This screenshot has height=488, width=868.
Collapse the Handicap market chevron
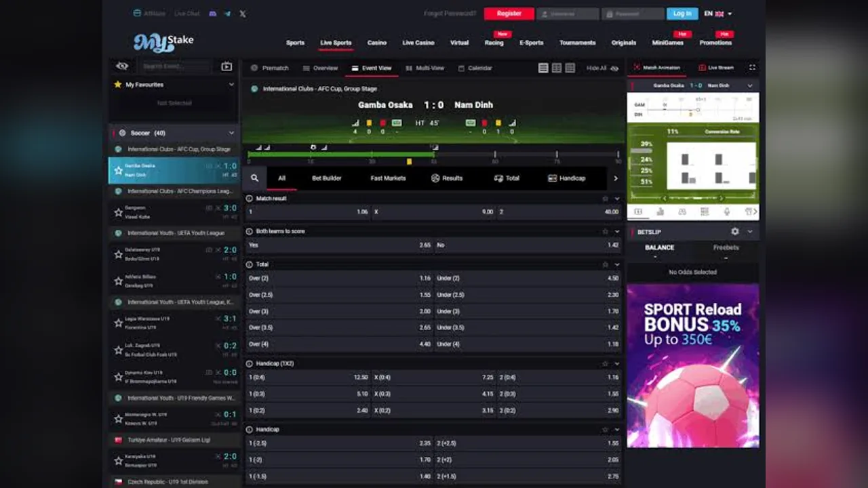[x=616, y=430]
